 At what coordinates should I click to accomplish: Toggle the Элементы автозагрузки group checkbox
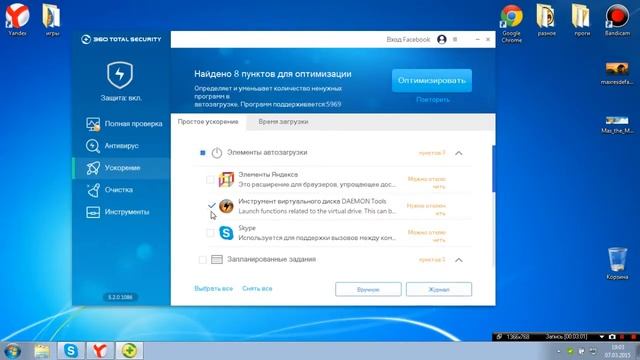(202, 153)
